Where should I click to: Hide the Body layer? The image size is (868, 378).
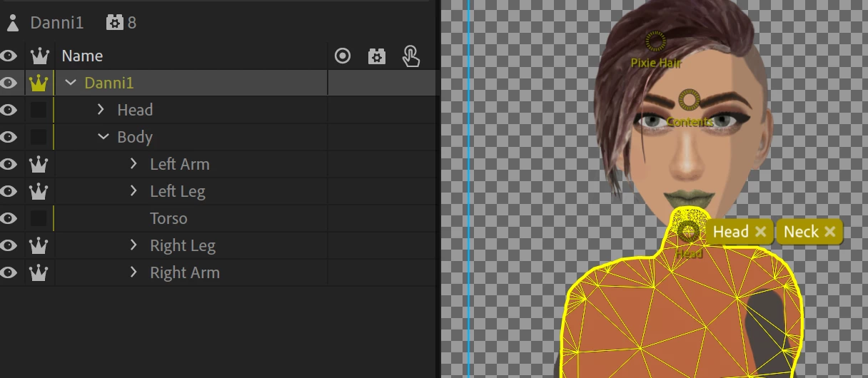9,137
